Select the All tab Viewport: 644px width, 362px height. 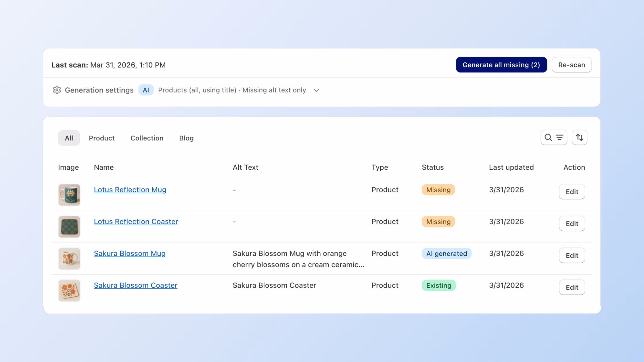pyautogui.click(x=69, y=138)
